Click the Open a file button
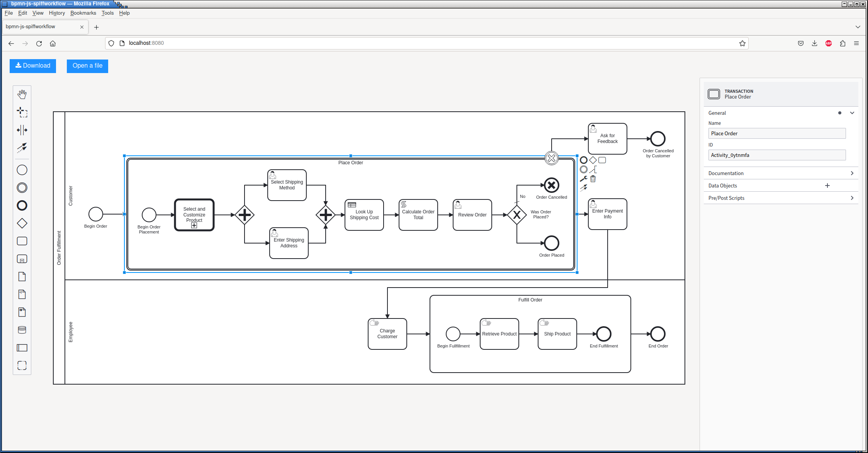This screenshot has width=868, height=453. point(87,66)
